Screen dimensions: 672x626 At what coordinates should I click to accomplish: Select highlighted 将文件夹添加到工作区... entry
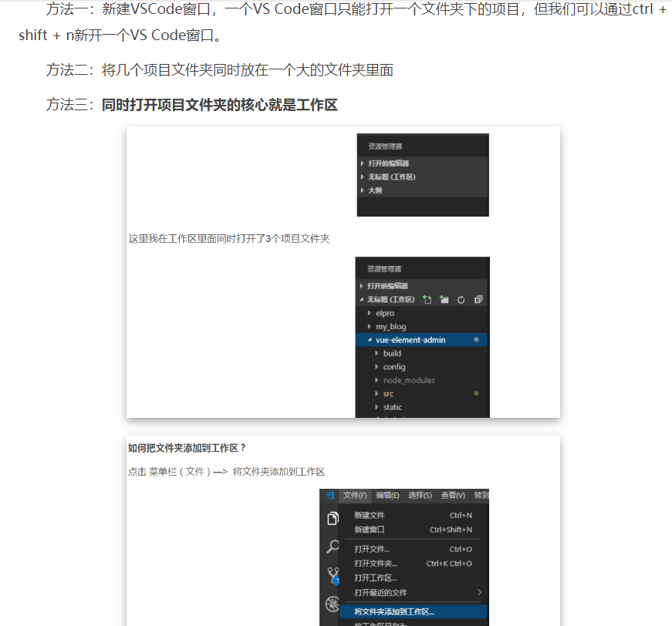413,612
